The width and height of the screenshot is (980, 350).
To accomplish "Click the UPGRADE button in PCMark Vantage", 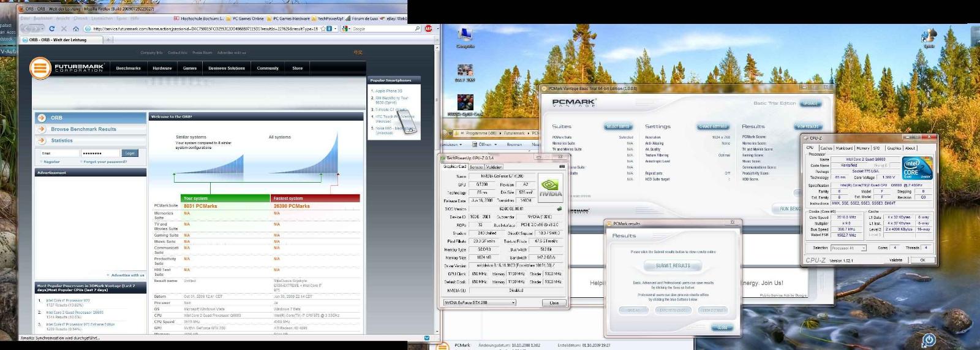I will pos(810,104).
